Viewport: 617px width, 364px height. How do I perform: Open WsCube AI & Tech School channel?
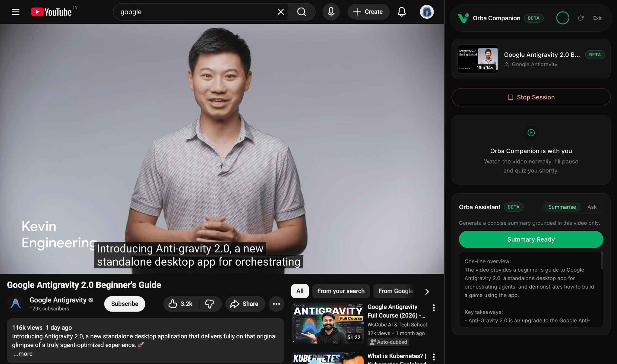[x=397, y=324]
